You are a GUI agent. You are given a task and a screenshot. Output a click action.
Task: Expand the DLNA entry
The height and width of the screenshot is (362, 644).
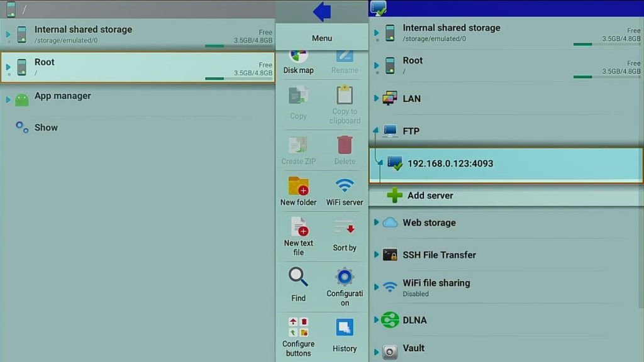[x=376, y=319]
